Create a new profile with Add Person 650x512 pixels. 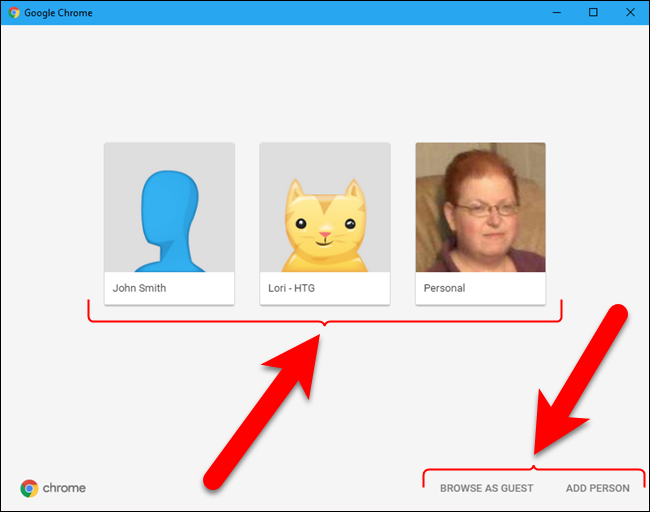tap(598, 488)
